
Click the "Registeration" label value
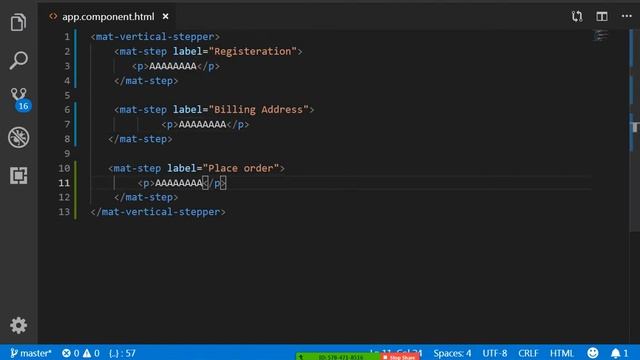[x=253, y=51]
